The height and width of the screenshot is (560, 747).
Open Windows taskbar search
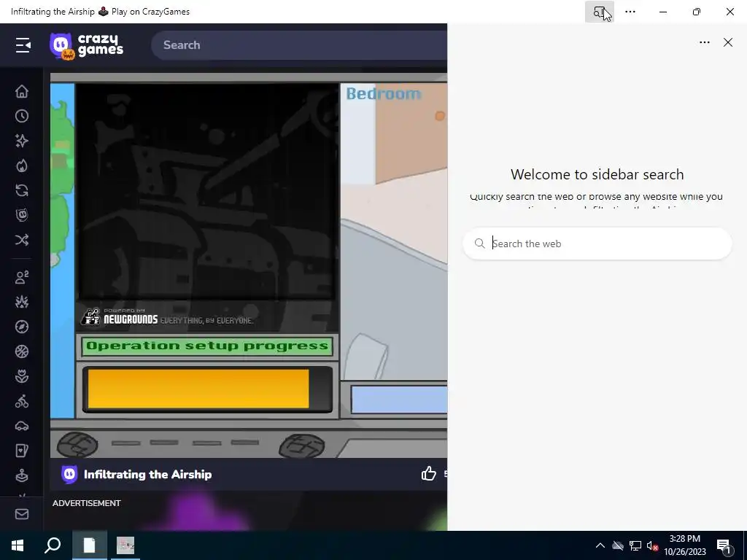click(x=53, y=545)
